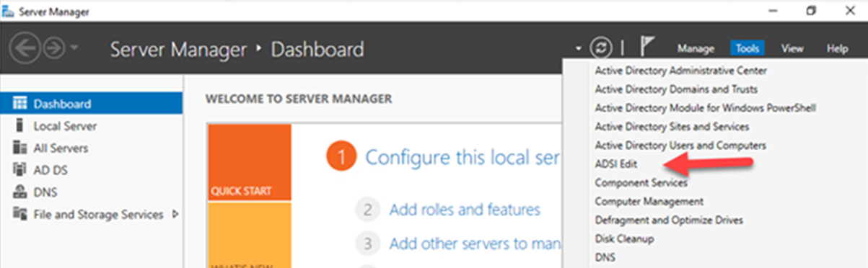Image resolution: width=868 pixels, height=268 pixels.
Task: Open the small dropdown arrow beside the refresh icon
Action: point(579,50)
